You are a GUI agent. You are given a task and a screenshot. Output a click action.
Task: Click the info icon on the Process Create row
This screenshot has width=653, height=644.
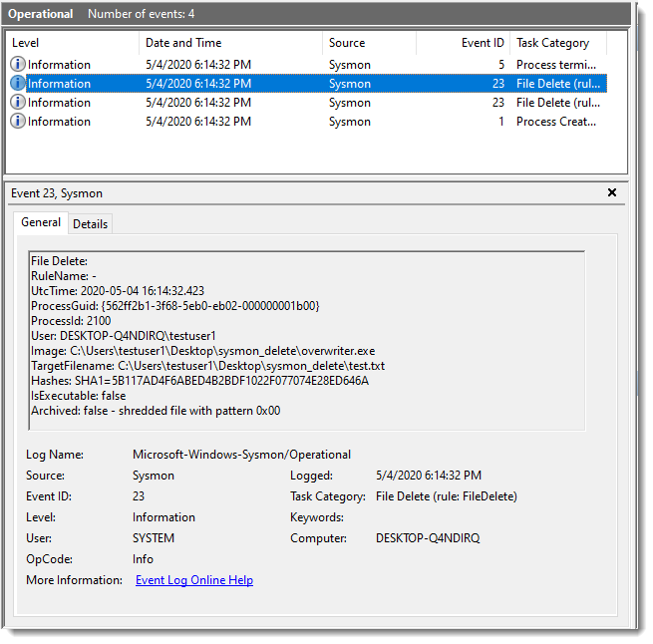point(18,122)
